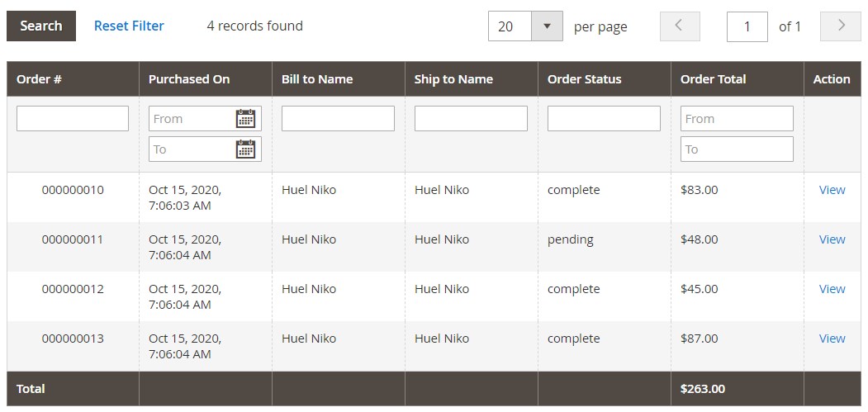868x412 pixels.
Task: View order 000000012
Action: pyautogui.click(x=832, y=289)
